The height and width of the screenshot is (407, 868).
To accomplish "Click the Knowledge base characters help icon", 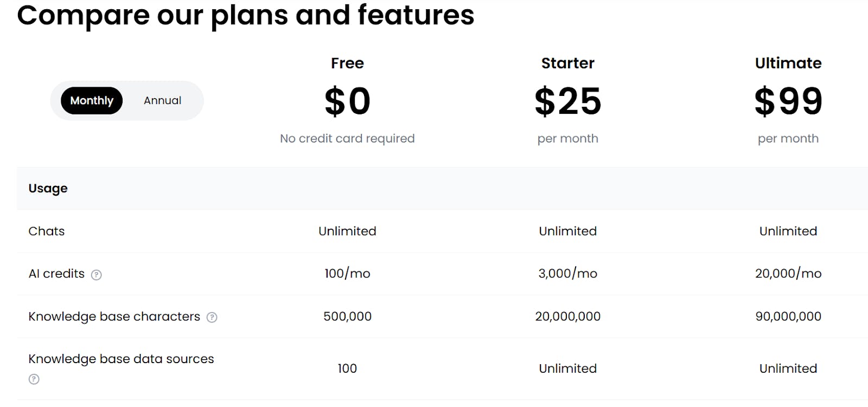I will coord(212,318).
